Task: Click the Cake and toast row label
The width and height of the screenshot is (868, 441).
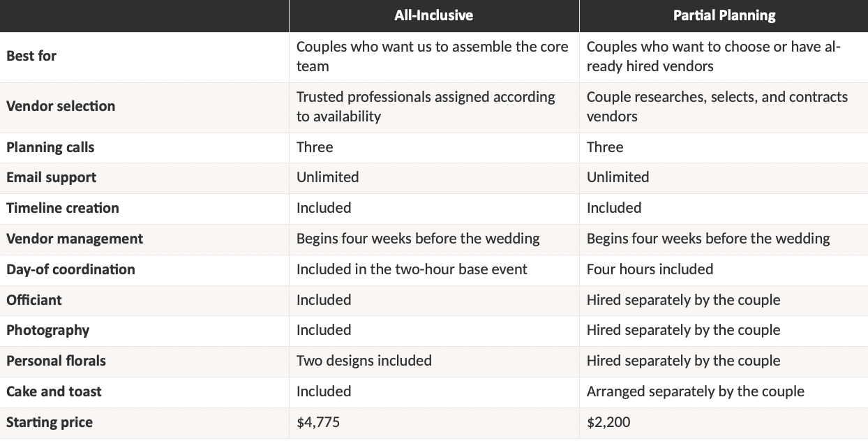Action: click(x=54, y=391)
